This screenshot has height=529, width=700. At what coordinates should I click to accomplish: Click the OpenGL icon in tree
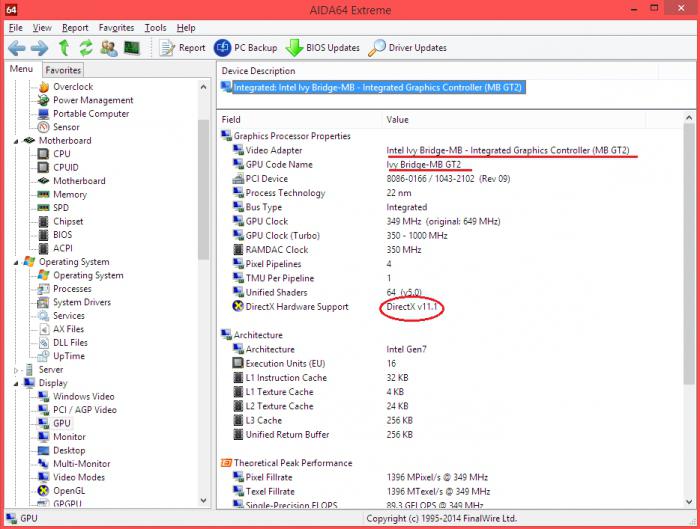pyautogui.click(x=43, y=491)
